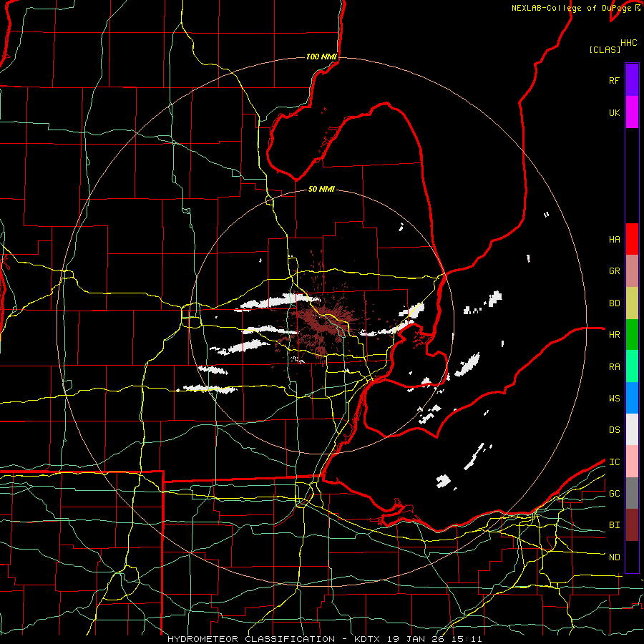This screenshot has width=644, height=644.
Task: Click the DS white legend swatch
Action: tap(632, 429)
